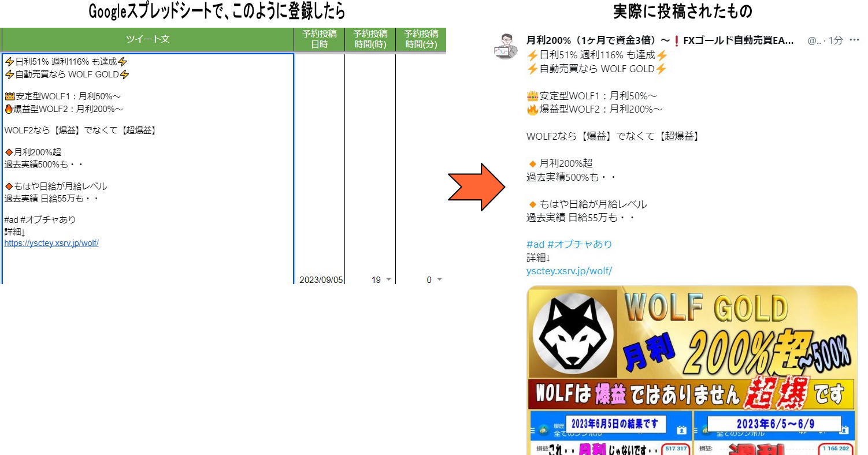Open the https://ysctey.xsrv.jp/wolf/ link in the spreadsheet
This screenshot has height=455, width=868.
point(51,243)
